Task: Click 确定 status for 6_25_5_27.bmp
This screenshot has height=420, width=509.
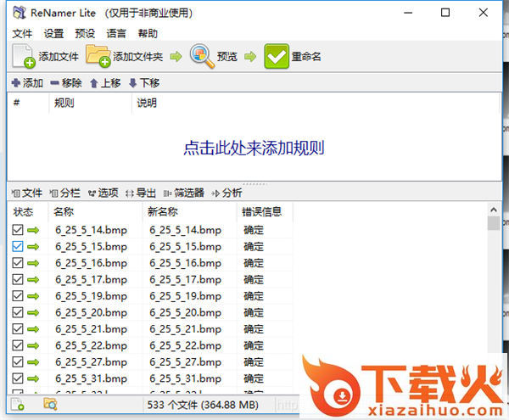Action: [254, 362]
